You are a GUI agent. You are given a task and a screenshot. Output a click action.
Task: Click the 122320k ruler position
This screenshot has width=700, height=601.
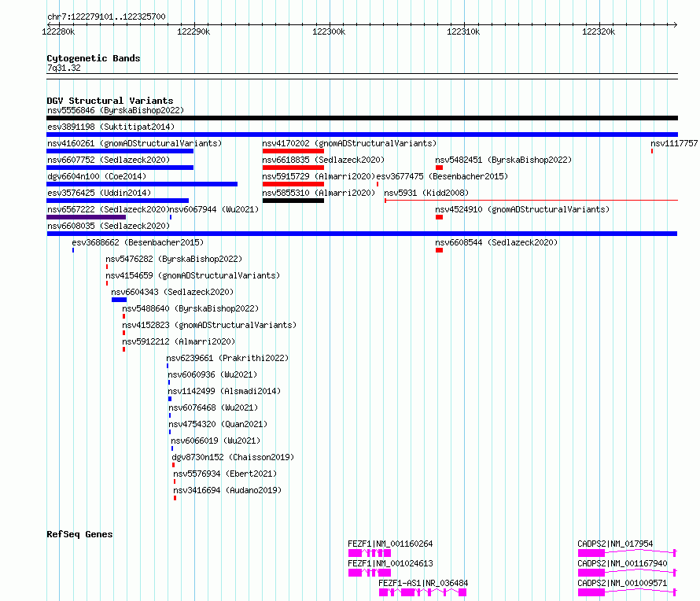[599, 31]
